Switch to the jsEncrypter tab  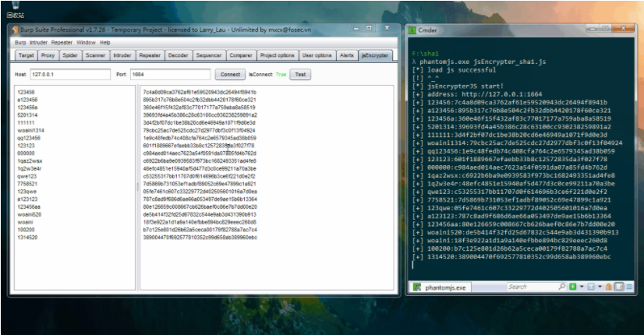tap(374, 55)
